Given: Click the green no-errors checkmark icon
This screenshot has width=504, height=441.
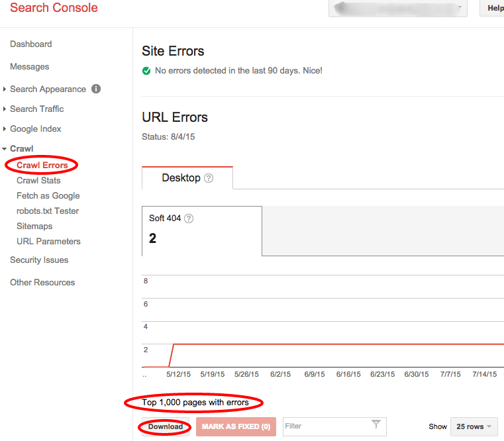Looking at the screenshot, I should (146, 70).
